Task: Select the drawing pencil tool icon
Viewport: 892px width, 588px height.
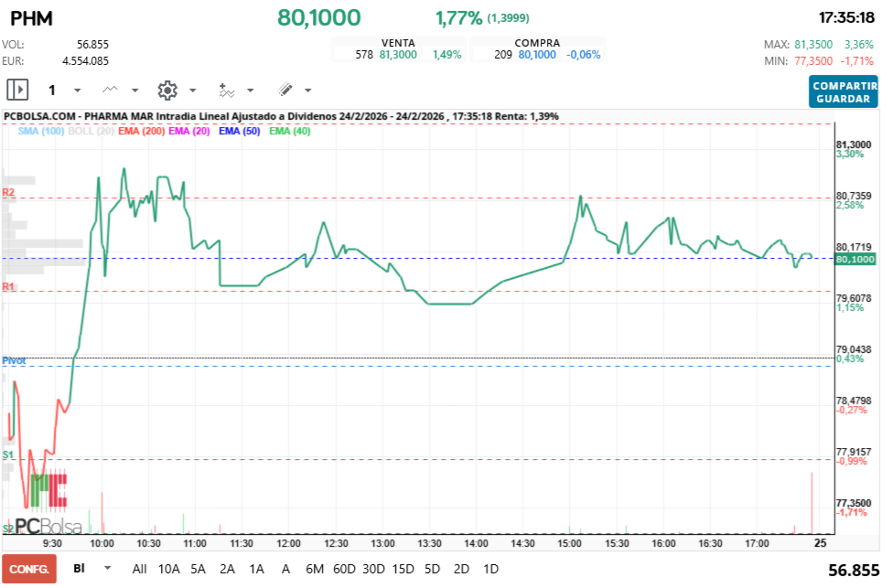Action: tap(284, 90)
